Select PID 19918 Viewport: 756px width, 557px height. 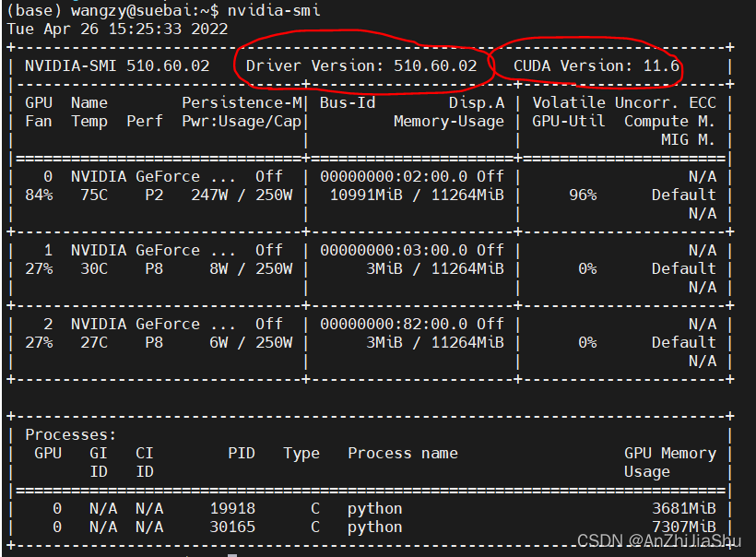(232, 509)
